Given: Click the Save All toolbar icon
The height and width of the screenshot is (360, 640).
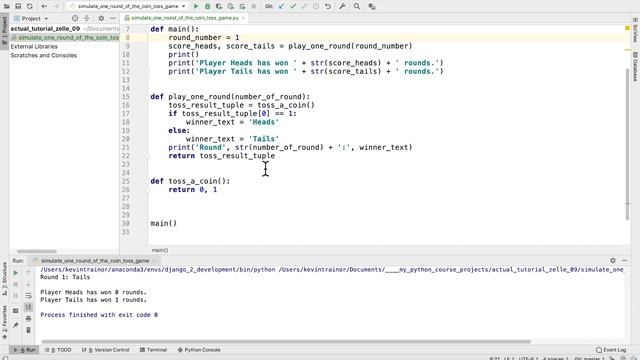Looking at the screenshot, I should click(x=18, y=7).
